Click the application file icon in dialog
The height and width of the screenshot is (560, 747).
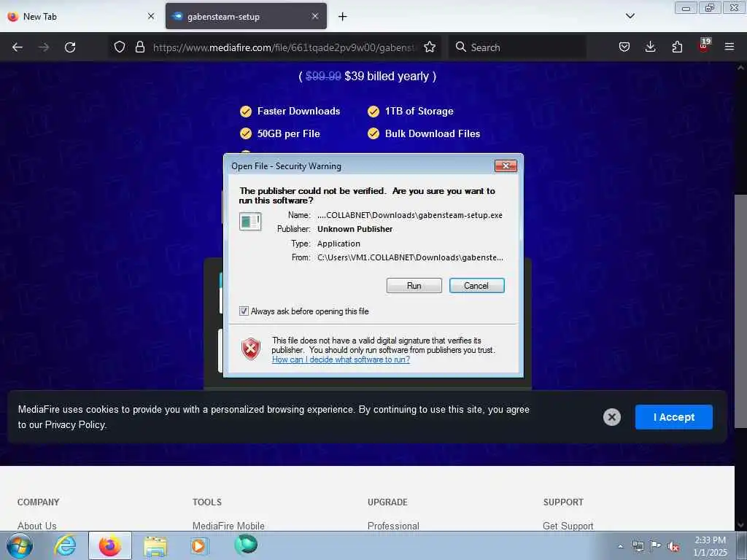(x=250, y=222)
